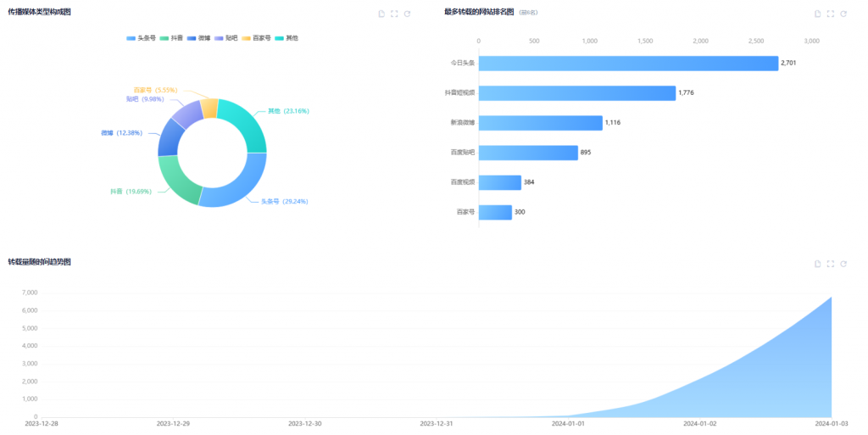Viewport: 868px width, 435px height.
Task: Refresh the 转载量随时间趋势图 trend chart
Action: pos(843,264)
